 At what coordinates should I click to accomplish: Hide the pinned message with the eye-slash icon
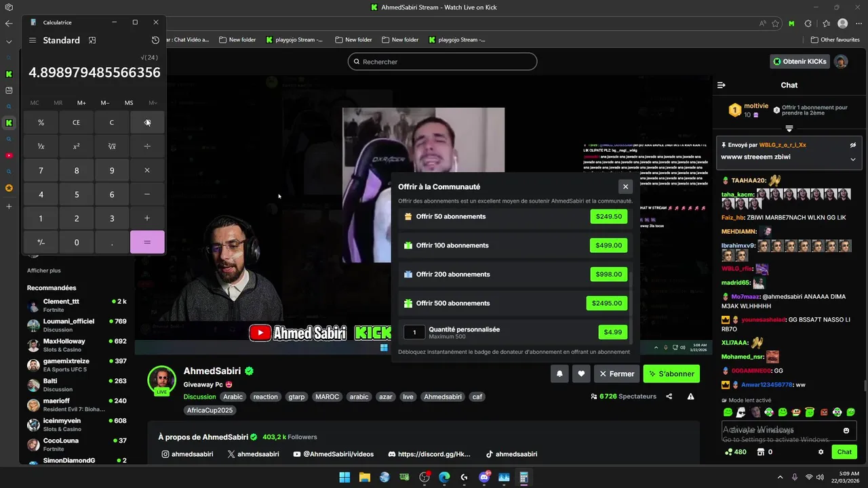(853, 145)
